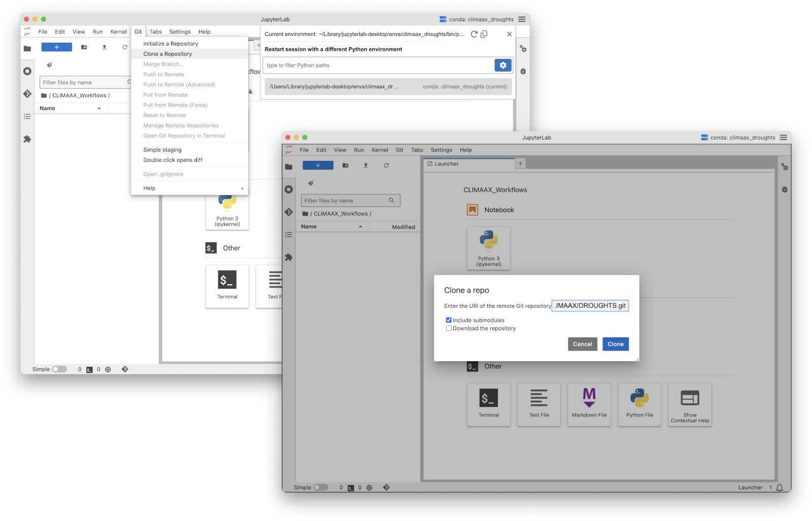Create Python File from front launcher

tap(639, 405)
